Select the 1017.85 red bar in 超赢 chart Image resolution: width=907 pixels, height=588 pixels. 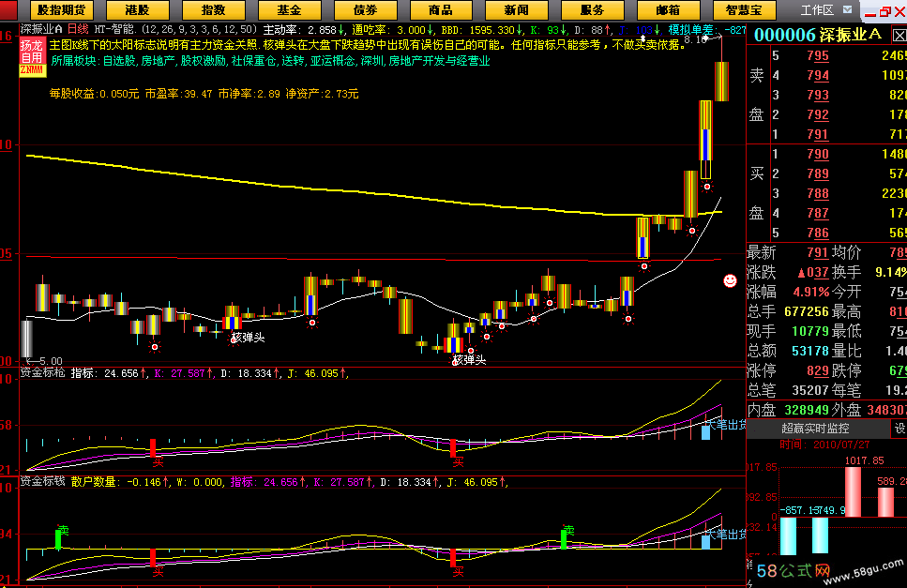click(x=853, y=491)
